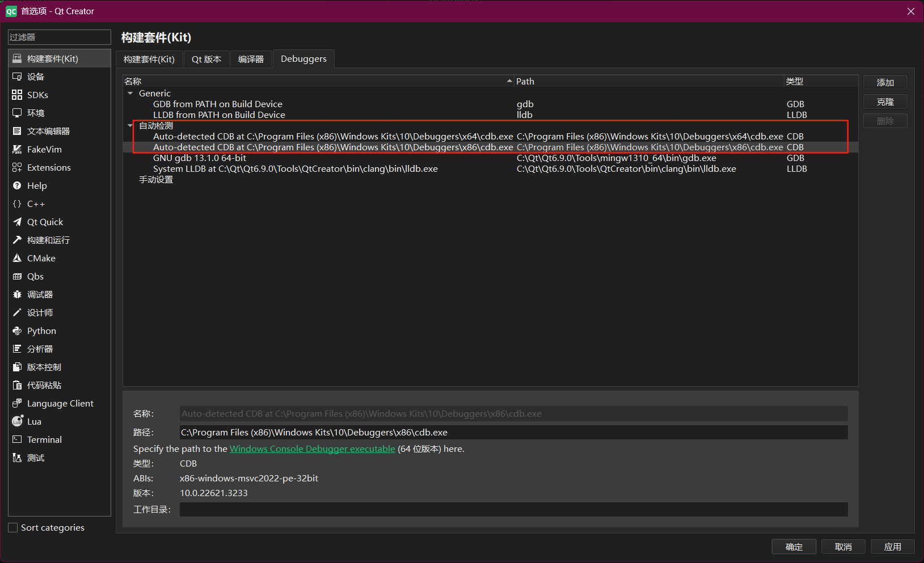Collapse the 自动检测 debugger group
Screen dimensions: 924x563
tap(130, 125)
